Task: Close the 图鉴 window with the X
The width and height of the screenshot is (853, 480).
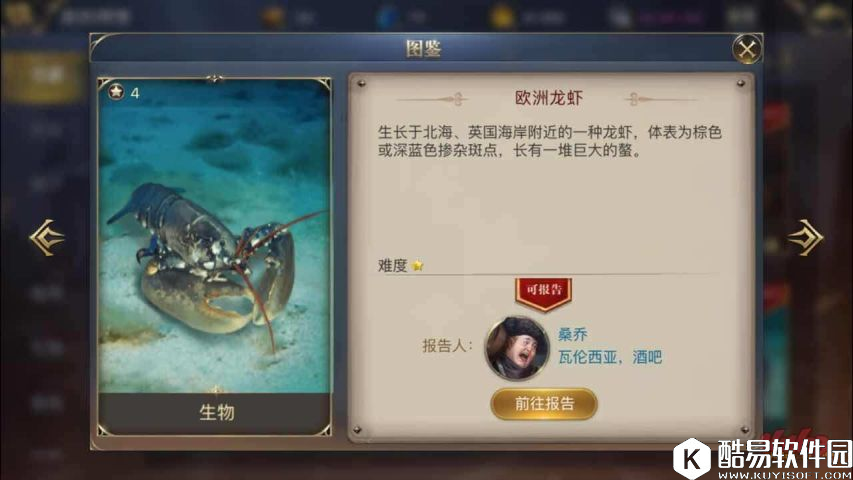Action: coord(747,50)
